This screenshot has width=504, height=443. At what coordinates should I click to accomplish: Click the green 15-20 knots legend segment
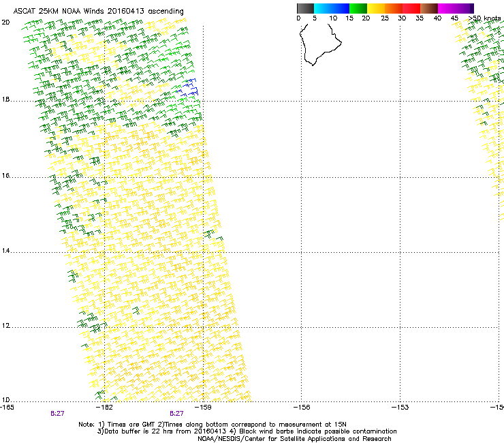coord(358,8)
